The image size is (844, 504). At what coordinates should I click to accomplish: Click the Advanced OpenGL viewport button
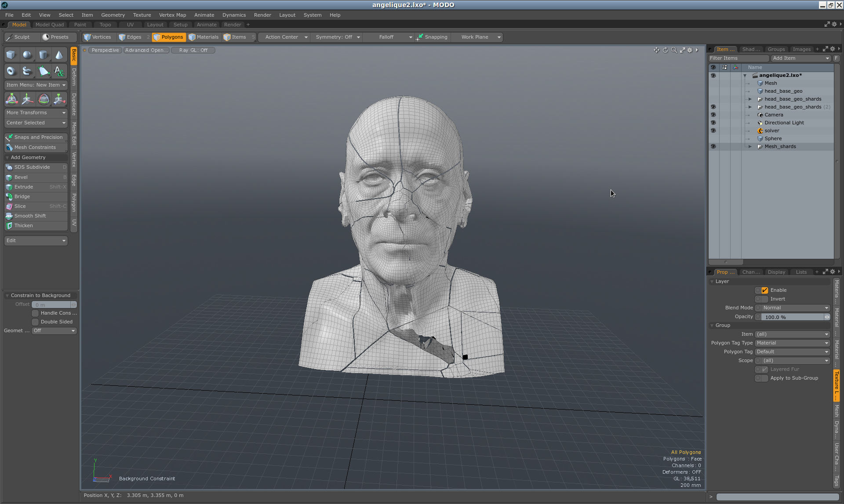coord(146,50)
